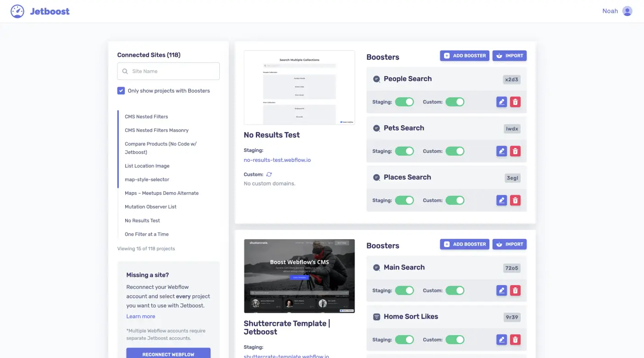Click the Main Search booster type icon
This screenshot has width=644, height=358.
pyautogui.click(x=377, y=268)
